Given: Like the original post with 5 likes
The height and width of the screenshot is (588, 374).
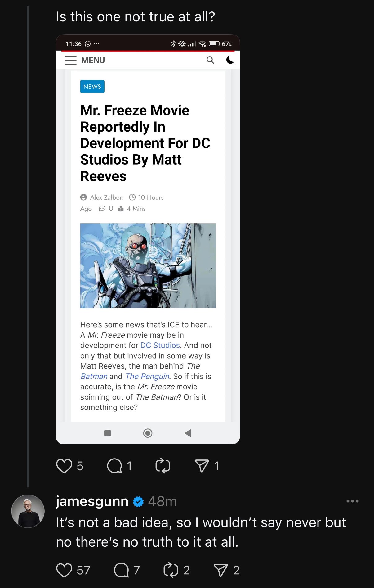Looking at the screenshot, I should pyautogui.click(x=64, y=466).
